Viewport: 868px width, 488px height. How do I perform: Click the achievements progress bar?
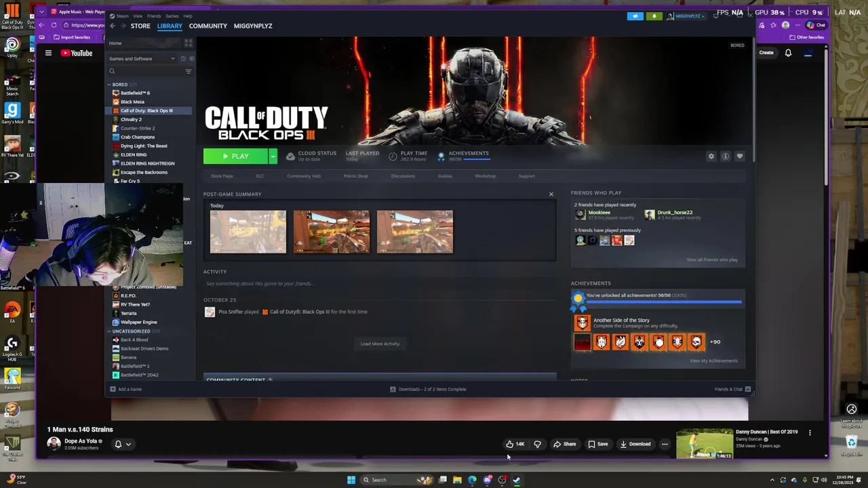tap(664, 302)
